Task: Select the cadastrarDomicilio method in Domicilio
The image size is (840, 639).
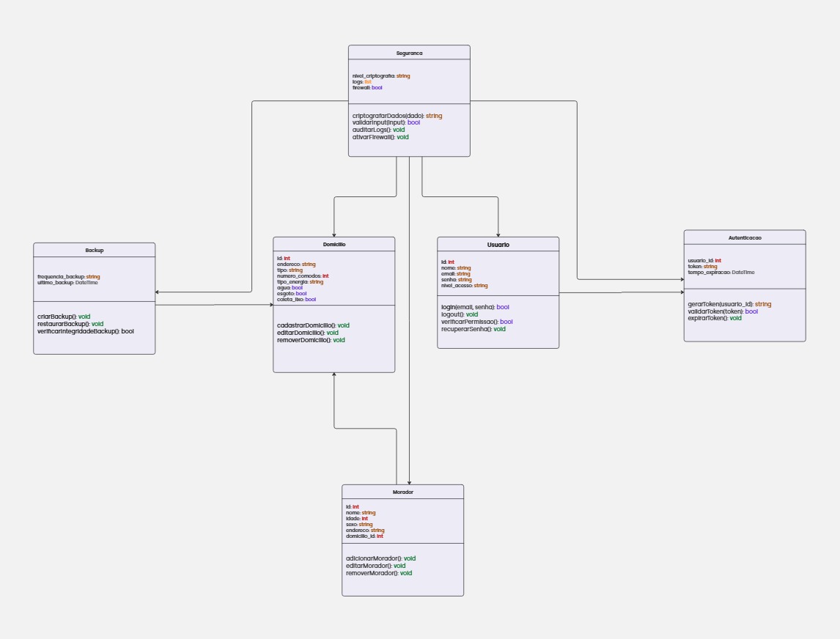Action: point(312,324)
